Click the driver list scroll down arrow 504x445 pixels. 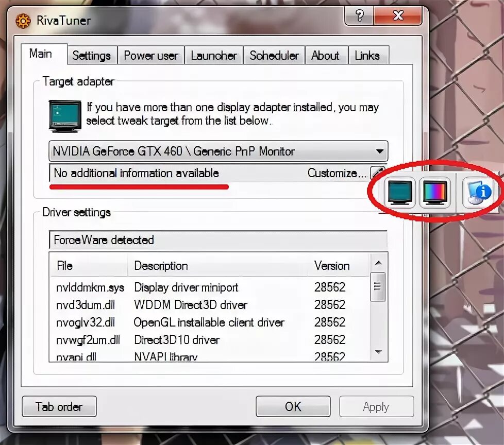(x=378, y=352)
